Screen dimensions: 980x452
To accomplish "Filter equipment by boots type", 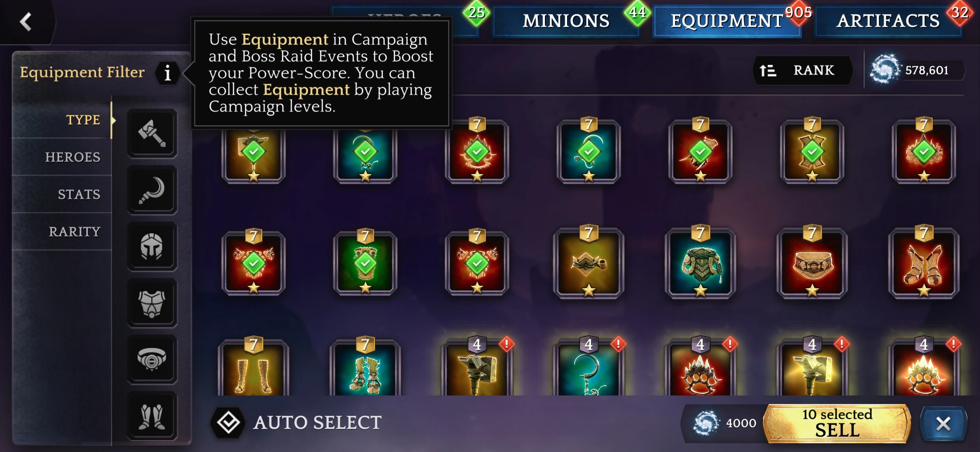I will pyautogui.click(x=152, y=416).
